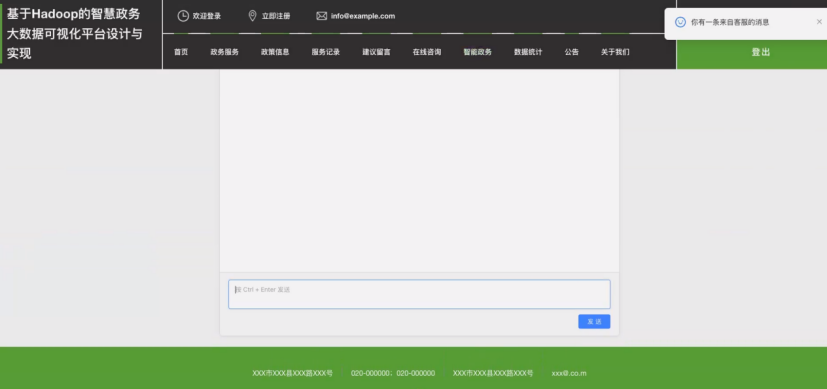Click the info@example.com email link
The height and width of the screenshot is (389, 827).
[x=363, y=16]
